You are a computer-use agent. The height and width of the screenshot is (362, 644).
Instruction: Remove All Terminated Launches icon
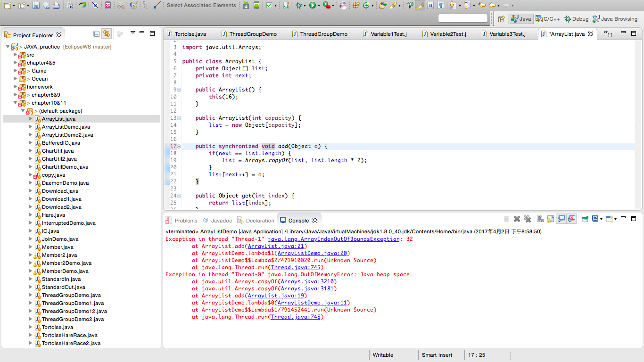(528, 219)
